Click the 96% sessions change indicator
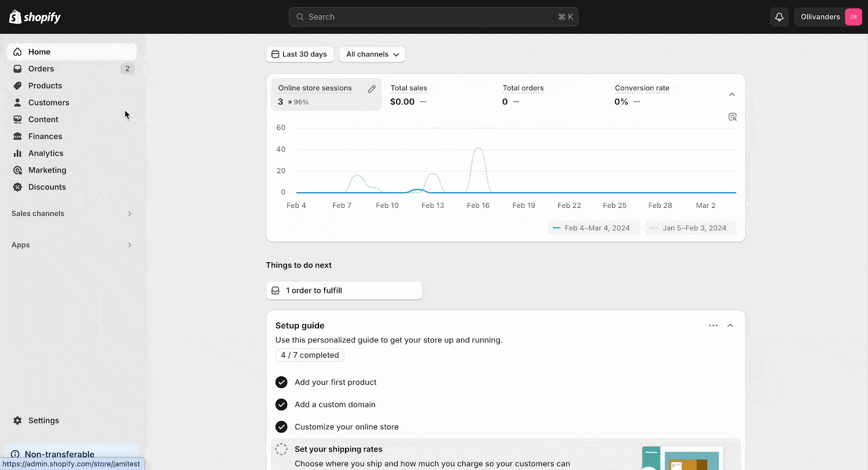Image resolution: width=868 pixels, height=470 pixels. pyautogui.click(x=298, y=102)
